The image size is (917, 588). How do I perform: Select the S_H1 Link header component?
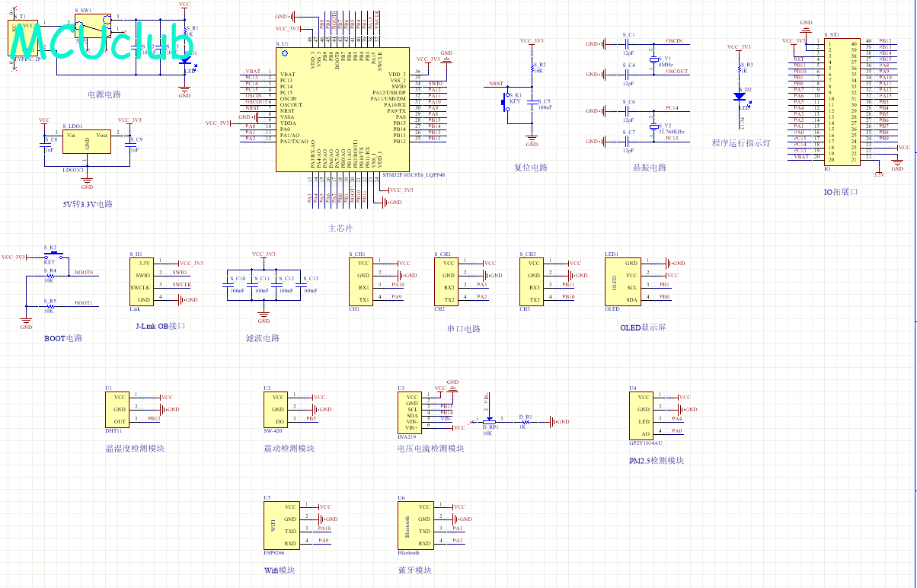click(x=142, y=281)
